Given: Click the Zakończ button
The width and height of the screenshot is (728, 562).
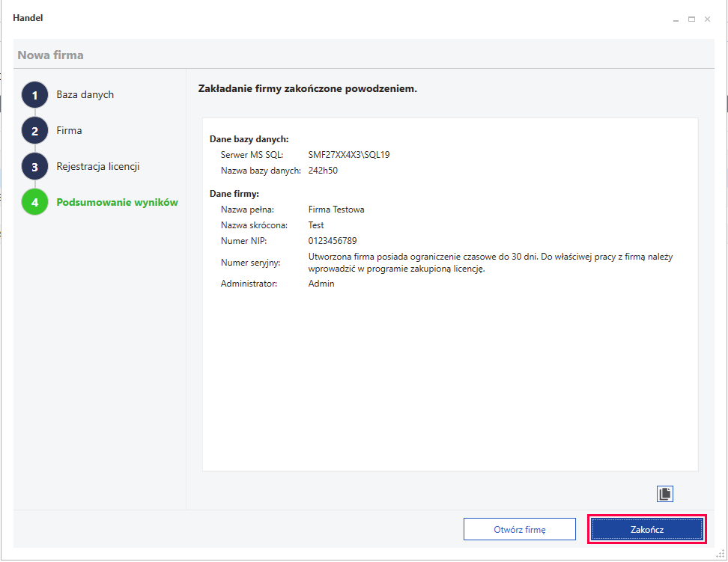Looking at the screenshot, I should point(647,530).
